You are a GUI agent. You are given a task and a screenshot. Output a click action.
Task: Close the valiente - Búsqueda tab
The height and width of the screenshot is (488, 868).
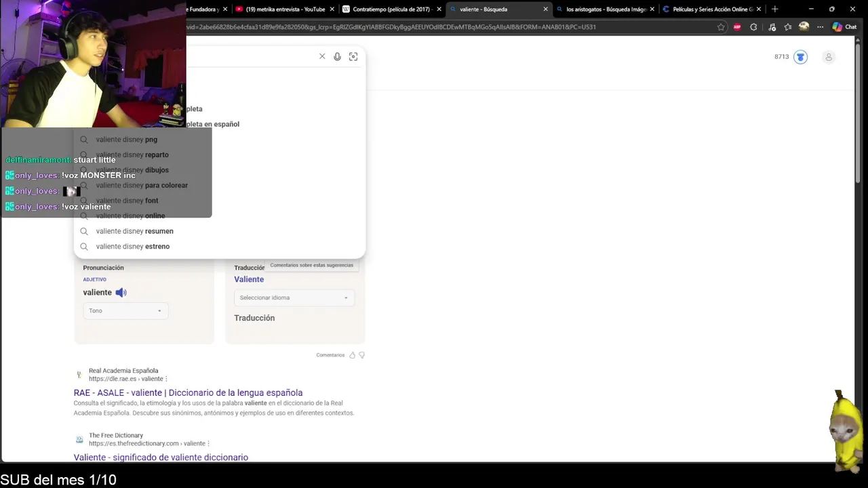click(545, 9)
